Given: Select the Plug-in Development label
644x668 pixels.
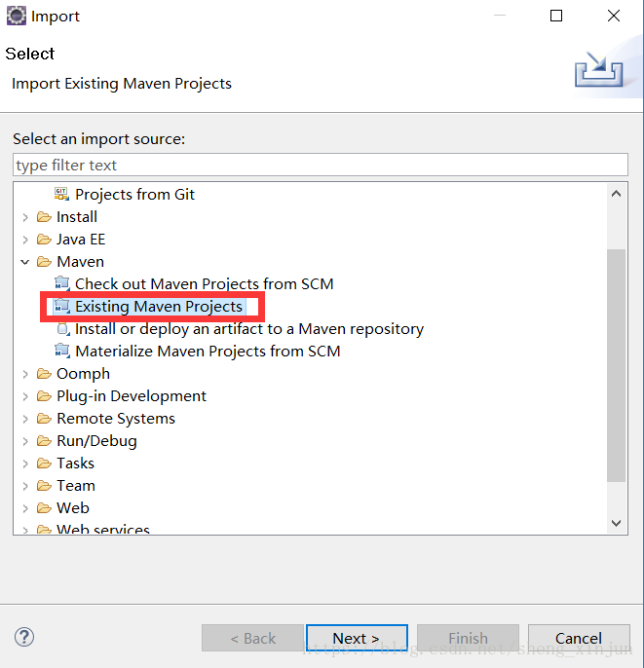Looking at the screenshot, I should tap(132, 396).
